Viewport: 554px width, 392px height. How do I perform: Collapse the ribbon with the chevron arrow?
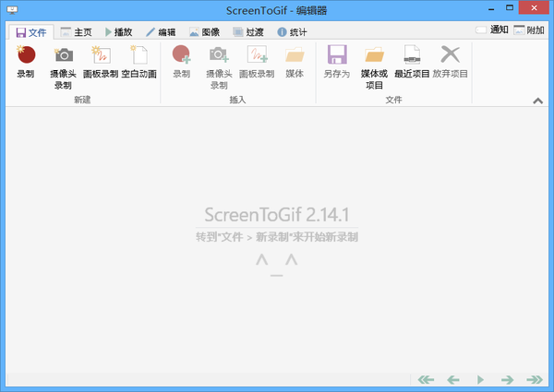537,101
